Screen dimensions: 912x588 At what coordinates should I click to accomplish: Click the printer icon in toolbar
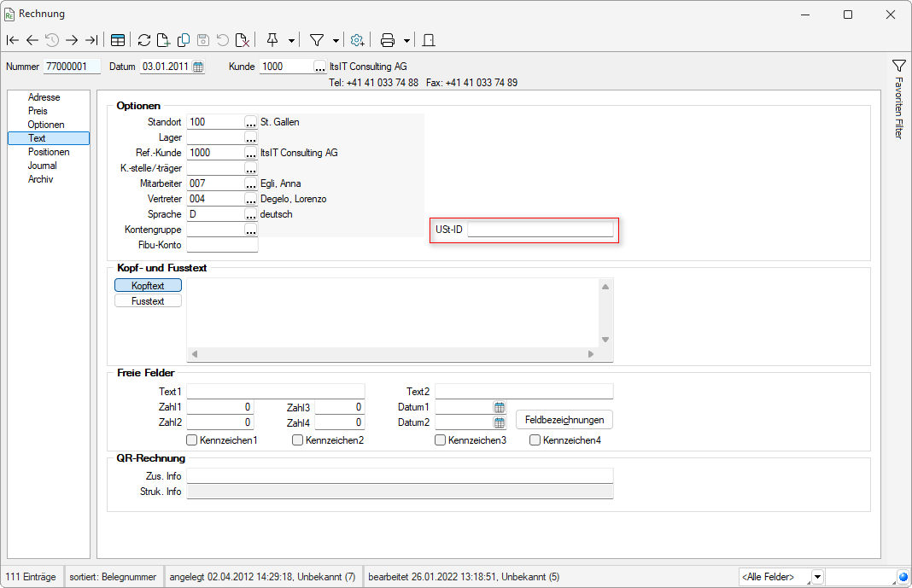[x=388, y=40]
